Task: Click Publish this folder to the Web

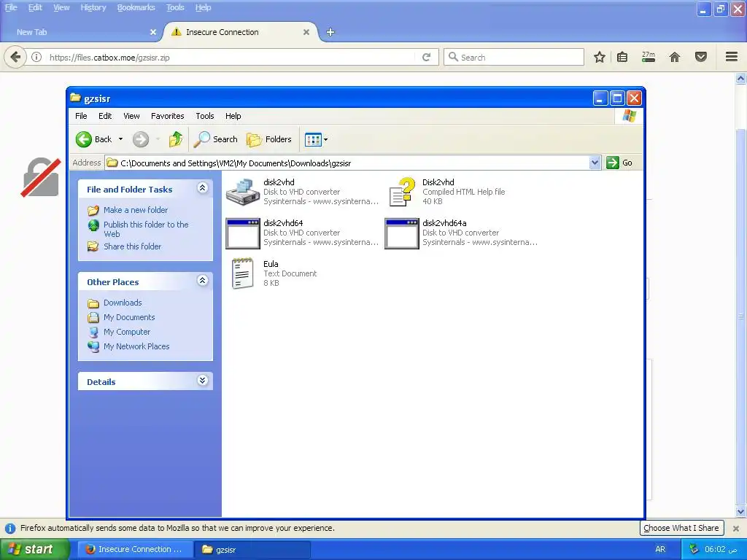Action: click(146, 229)
